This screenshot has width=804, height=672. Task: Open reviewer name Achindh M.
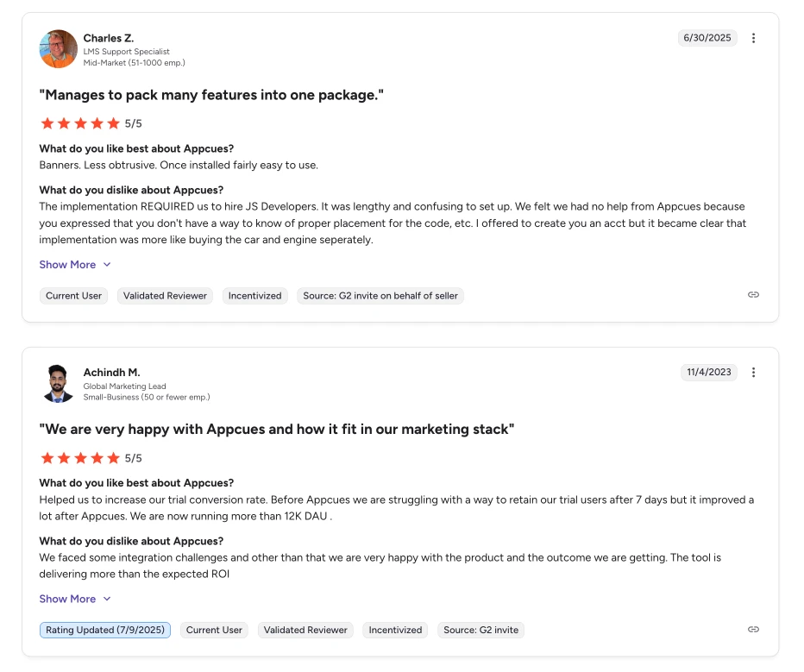tap(110, 373)
